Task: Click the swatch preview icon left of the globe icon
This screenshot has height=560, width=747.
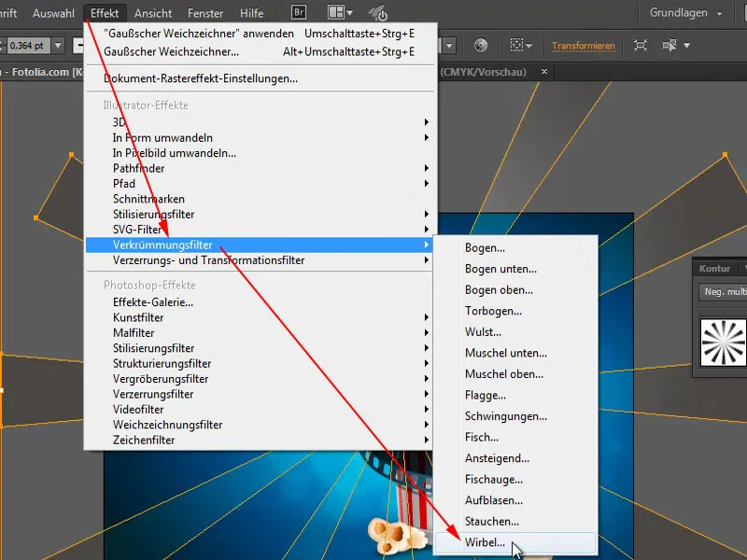Action: pos(447,44)
